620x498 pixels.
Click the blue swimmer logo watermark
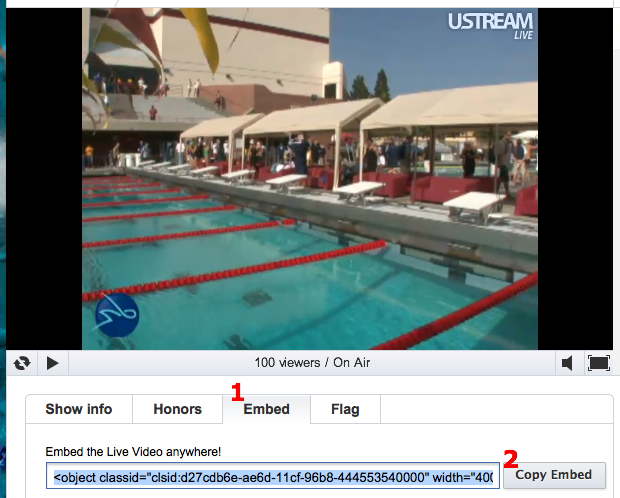pyautogui.click(x=116, y=315)
